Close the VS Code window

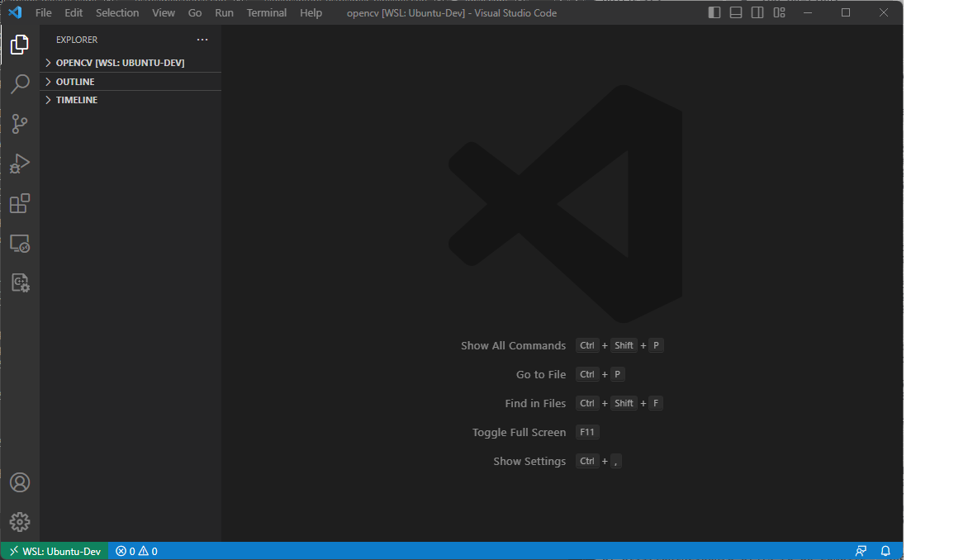(x=884, y=12)
